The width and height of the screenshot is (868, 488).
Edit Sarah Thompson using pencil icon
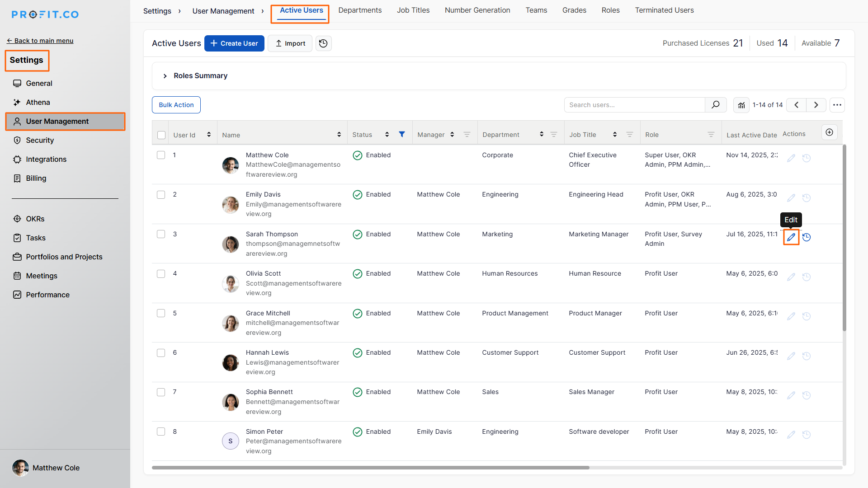point(791,237)
